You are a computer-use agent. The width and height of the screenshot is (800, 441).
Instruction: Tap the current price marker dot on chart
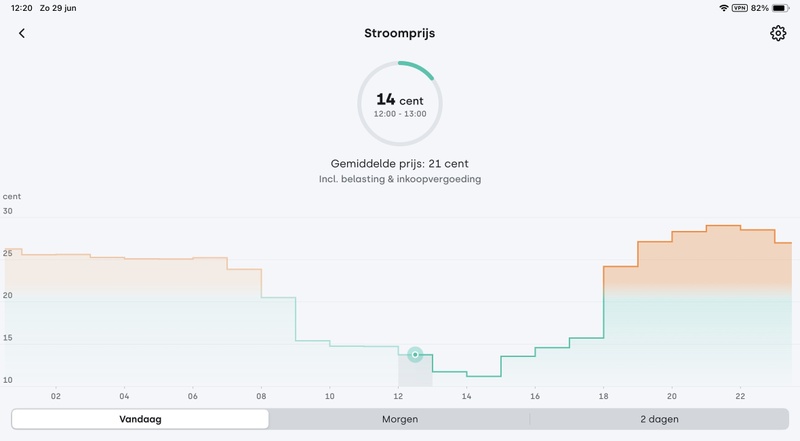415,354
